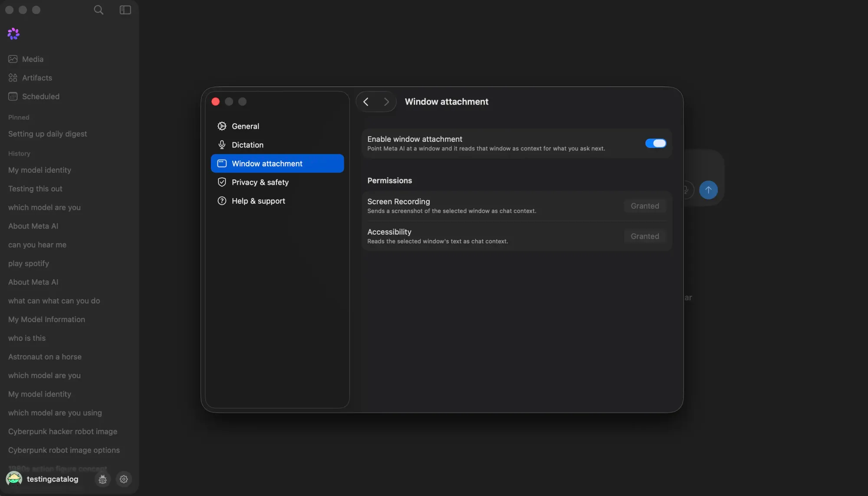
Task: Disable the Enable window attachment switch
Action: click(x=655, y=144)
